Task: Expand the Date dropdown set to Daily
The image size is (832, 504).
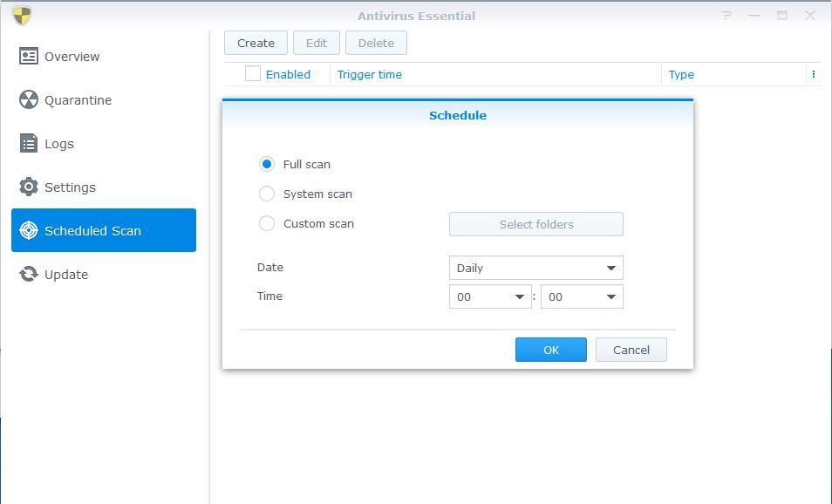Action: (536, 268)
